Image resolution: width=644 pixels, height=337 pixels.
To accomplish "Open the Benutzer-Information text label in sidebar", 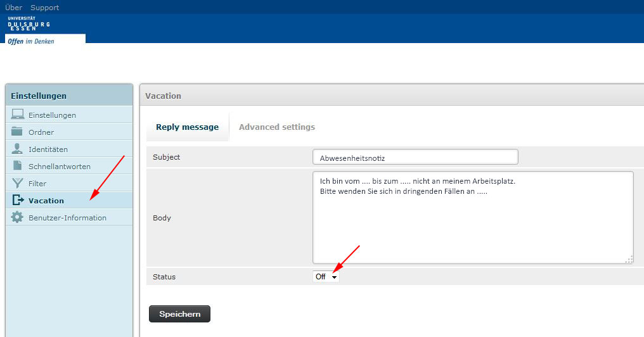I will [67, 218].
